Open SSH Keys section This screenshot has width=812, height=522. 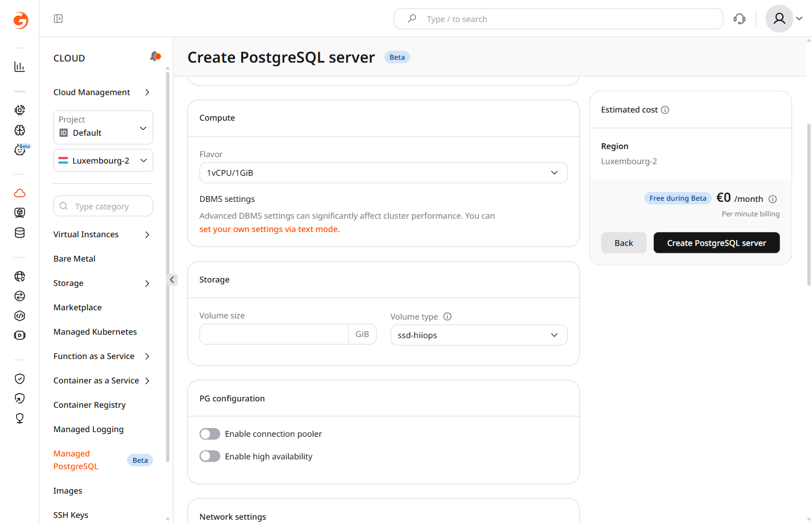coord(71,515)
